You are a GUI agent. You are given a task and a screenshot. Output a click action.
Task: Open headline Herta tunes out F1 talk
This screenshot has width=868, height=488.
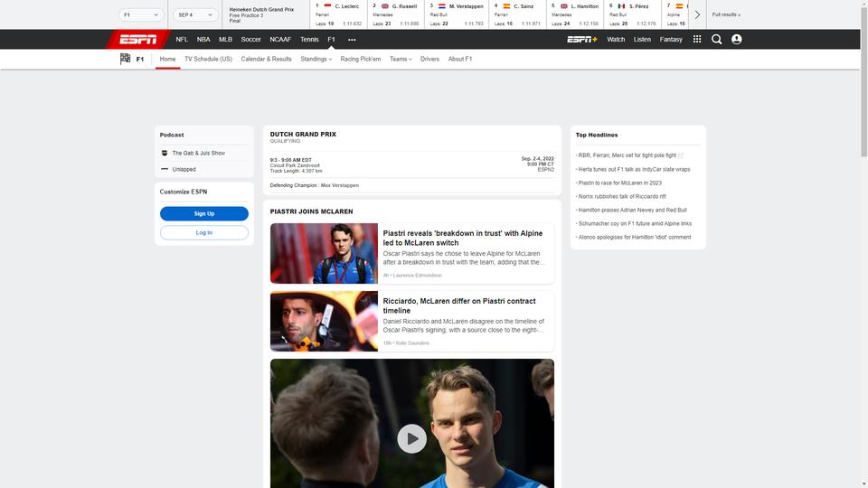pyautogui.click(x=635, y=169)
